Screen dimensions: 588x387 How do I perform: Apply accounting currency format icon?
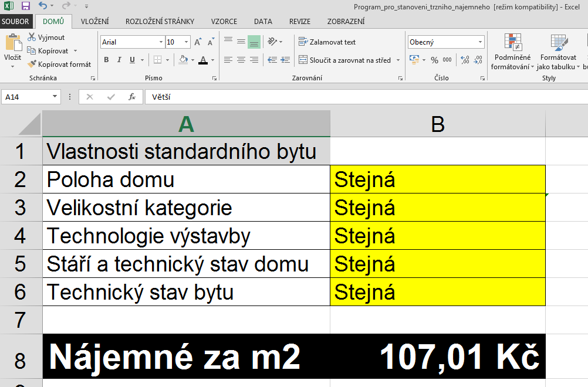pyautogui.click(x=414, y=60)
